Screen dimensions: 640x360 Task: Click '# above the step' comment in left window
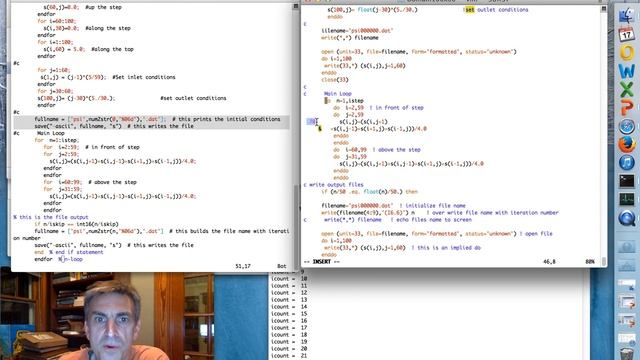(x=112, y=182)
